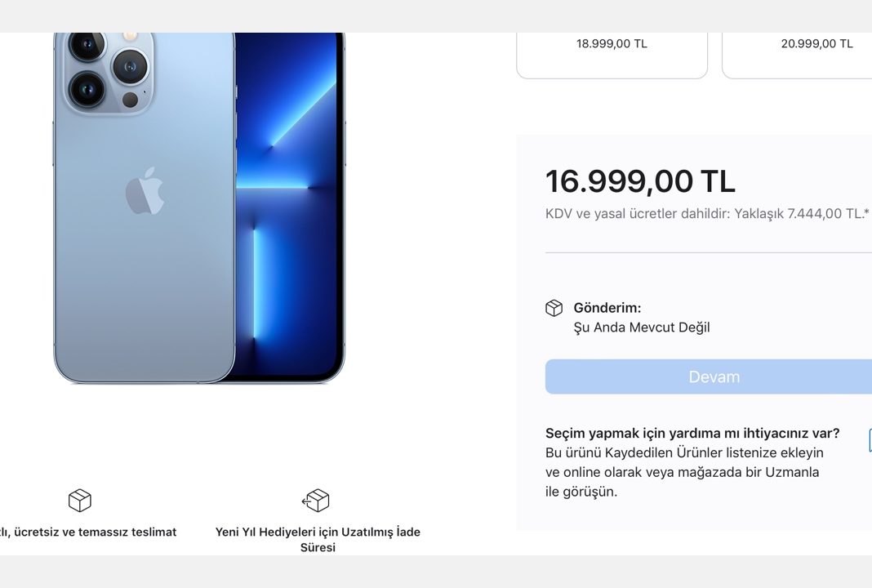The width and height of the screenshot is (872, 588).
Task: Click the disabled Devam button
Action: pos(709,376)
